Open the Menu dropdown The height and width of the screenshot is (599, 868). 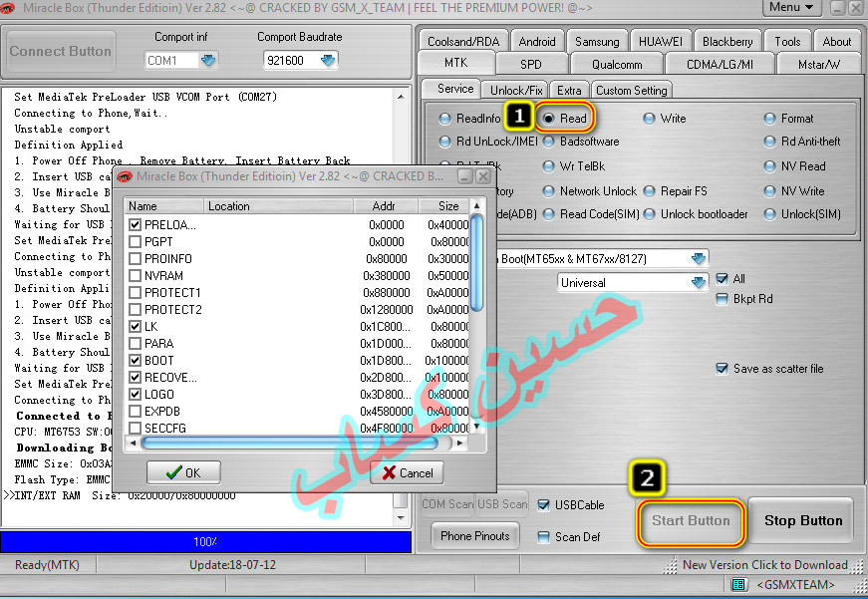pyautogui.click(x=791, y=7)
